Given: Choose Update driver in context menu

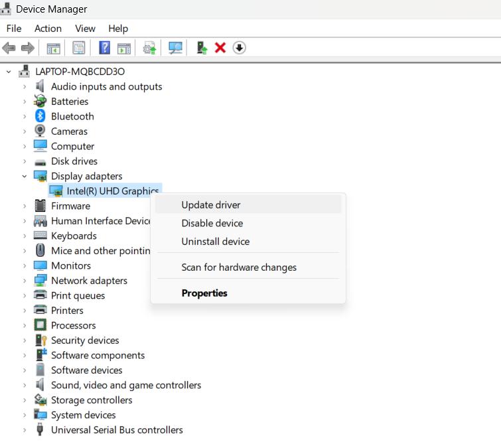Looking at the screenshot, I should tap(248, 205).
